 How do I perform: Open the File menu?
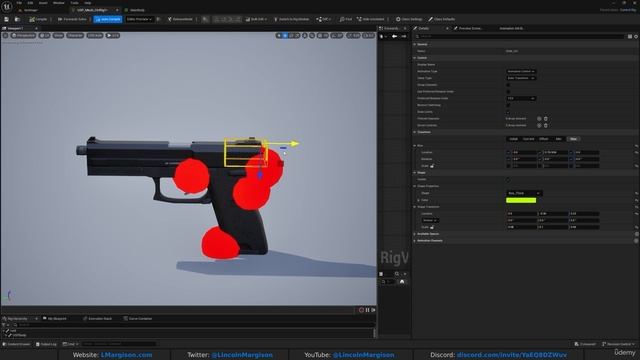tap(19, 3)
